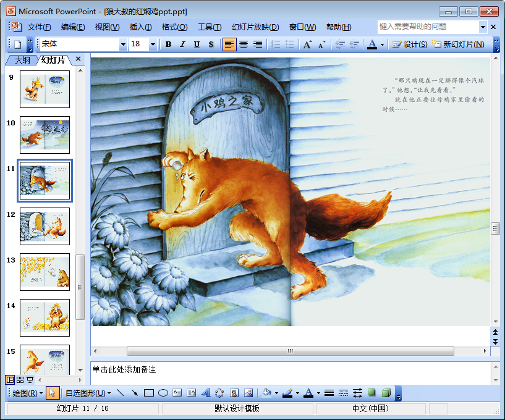Switch to slide sorter view icon
Screen dimensions: 505x420
[x=20, y=380]
